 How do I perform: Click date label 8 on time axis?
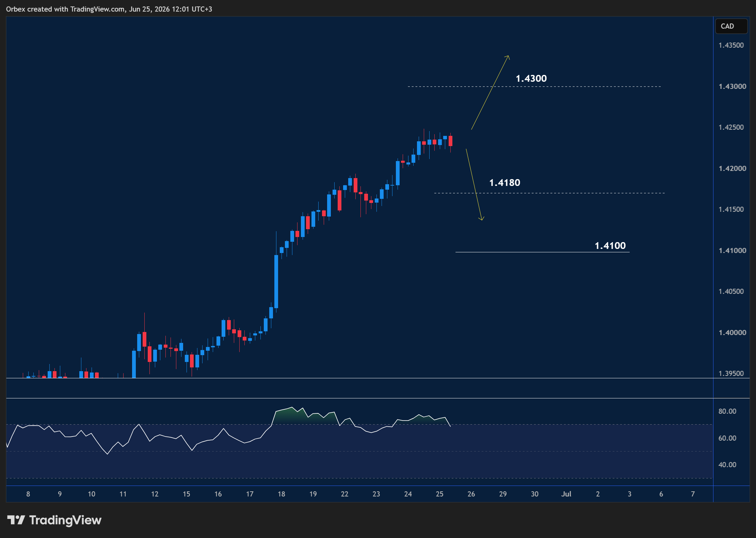click(28, 494)
